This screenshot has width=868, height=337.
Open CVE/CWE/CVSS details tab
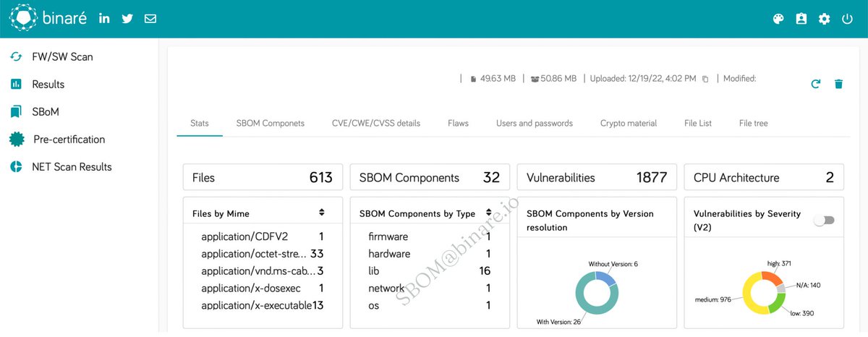[x=376, y=124]
